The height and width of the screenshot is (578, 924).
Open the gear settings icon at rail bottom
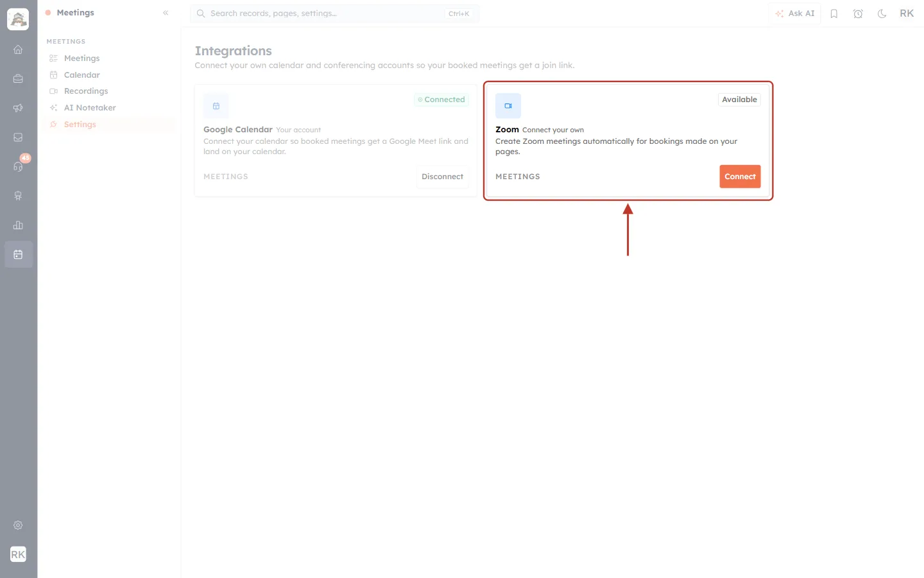[x=18, y=525]
